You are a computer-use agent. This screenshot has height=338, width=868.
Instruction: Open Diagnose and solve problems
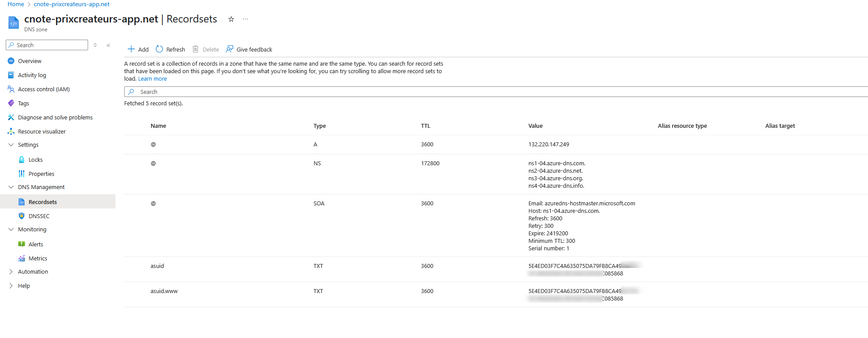click(x=55, y=117)
